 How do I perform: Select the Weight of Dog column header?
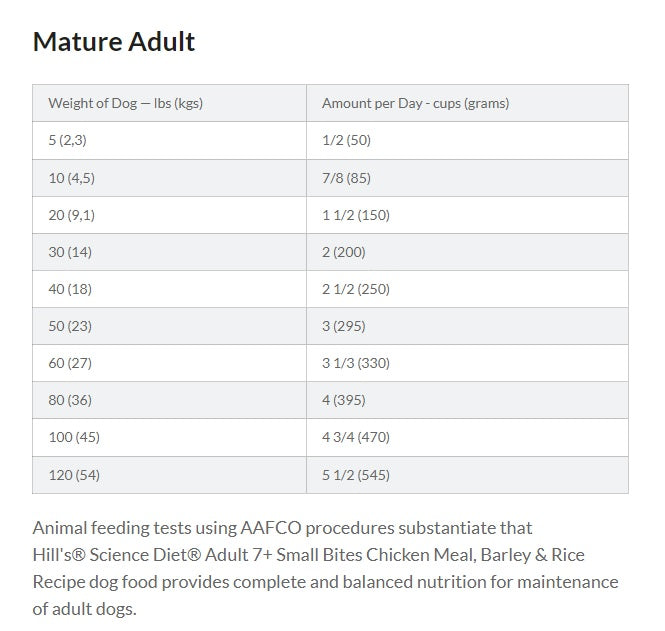[169, 103]
